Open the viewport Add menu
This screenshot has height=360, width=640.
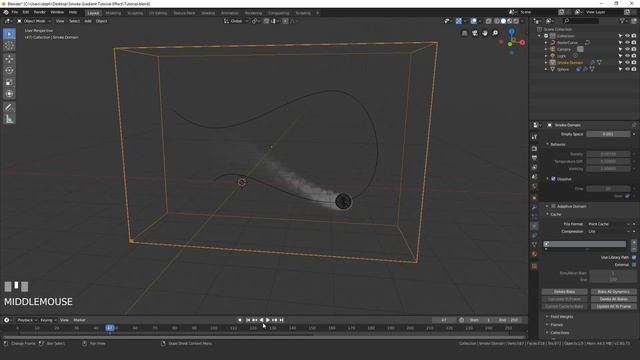click(88, 21)
